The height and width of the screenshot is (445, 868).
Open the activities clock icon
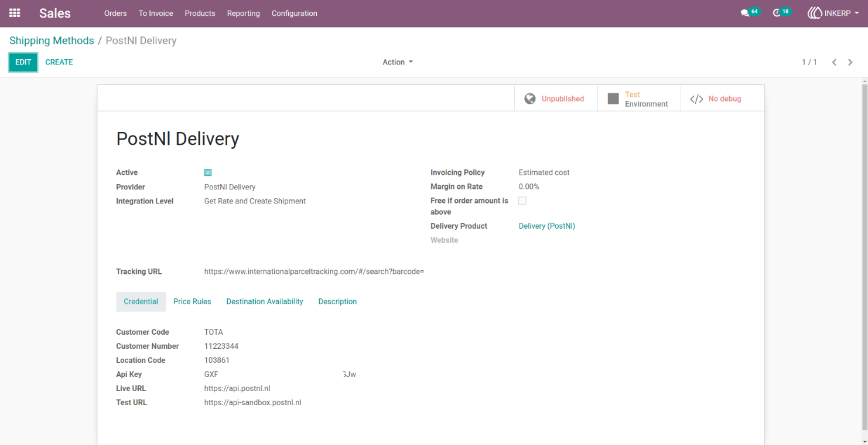pos(777,13)
